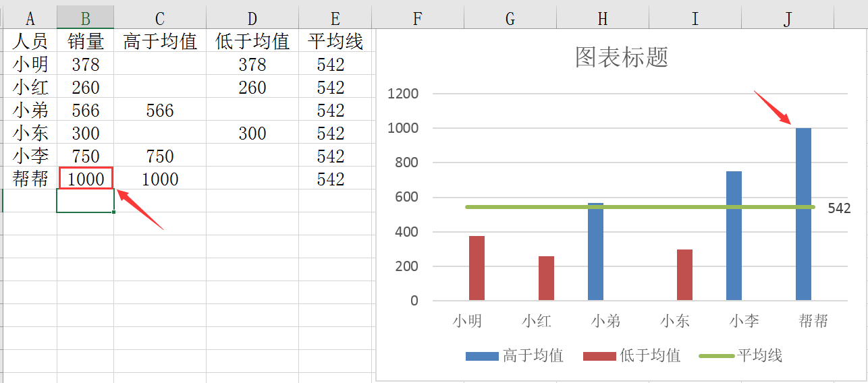Click the 小弟 category-axis label
Image resolution: width=868 pixels, height=383 pixels.
point(605,320)
